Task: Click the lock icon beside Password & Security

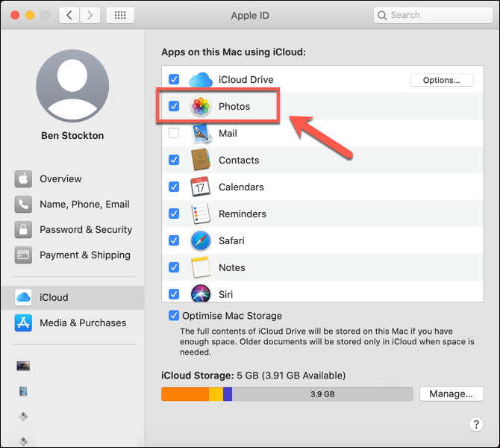Action: click(x=23, y=229)
